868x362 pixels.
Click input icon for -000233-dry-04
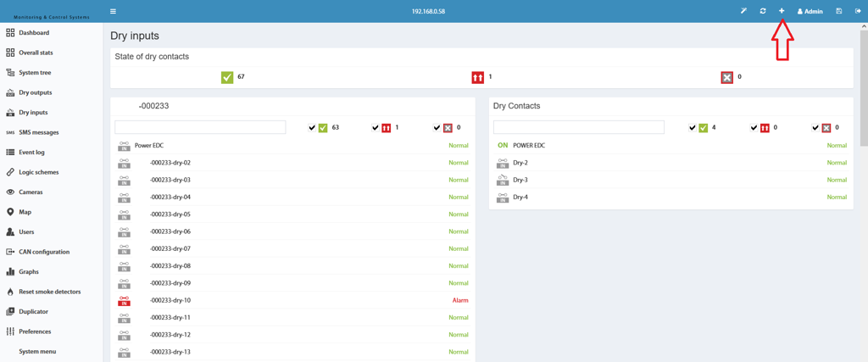(x=125, y=197)
